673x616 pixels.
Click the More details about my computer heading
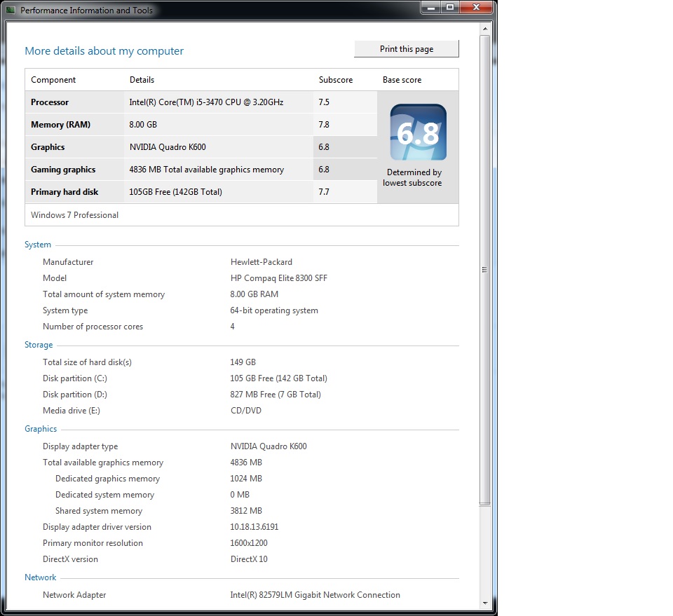[104, 51]
